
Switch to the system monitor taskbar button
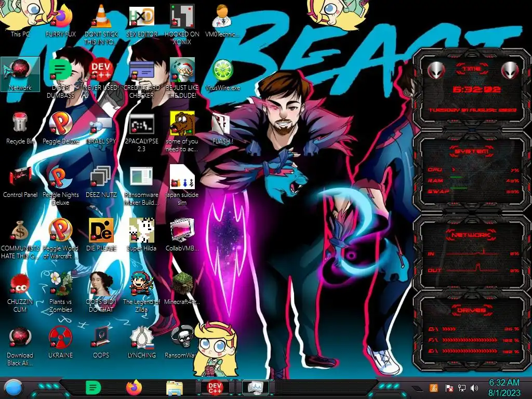coord(255,388)
